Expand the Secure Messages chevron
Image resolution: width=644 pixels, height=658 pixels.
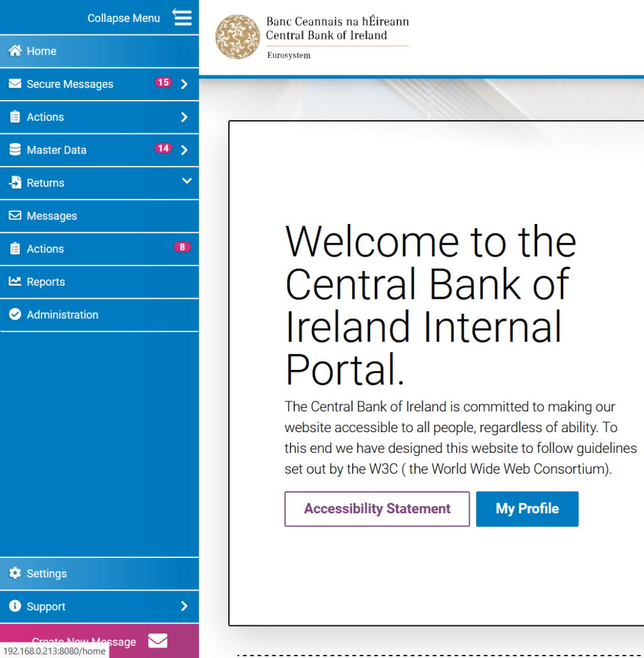click(184, 84)
